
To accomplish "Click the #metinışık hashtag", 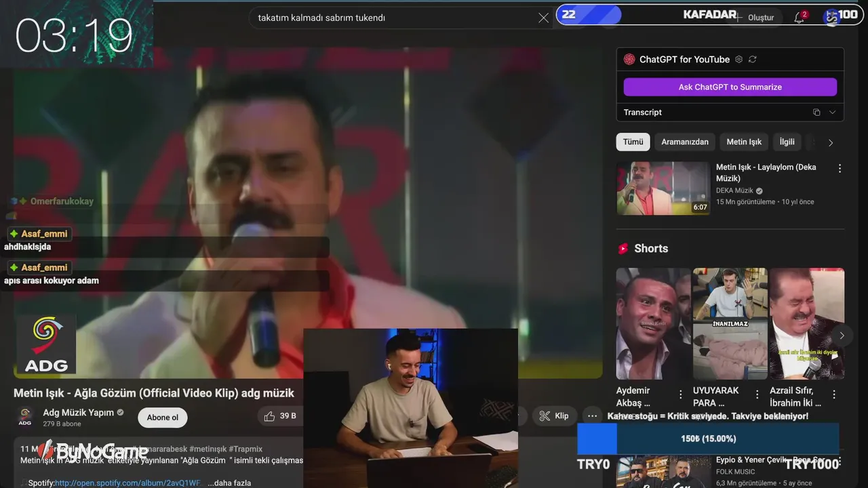I will click(208, 449).
